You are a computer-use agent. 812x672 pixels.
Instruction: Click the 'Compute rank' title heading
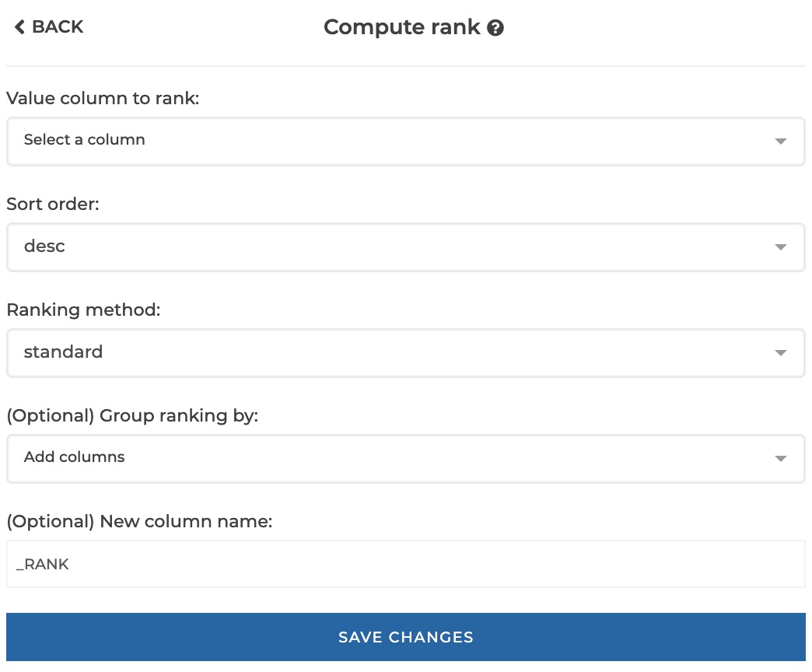tap(402, 27)
